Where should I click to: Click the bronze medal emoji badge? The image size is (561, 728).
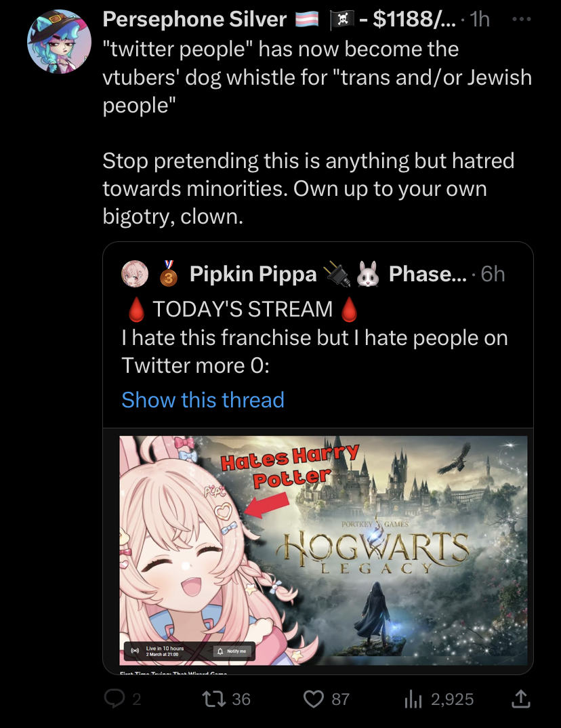169,273
